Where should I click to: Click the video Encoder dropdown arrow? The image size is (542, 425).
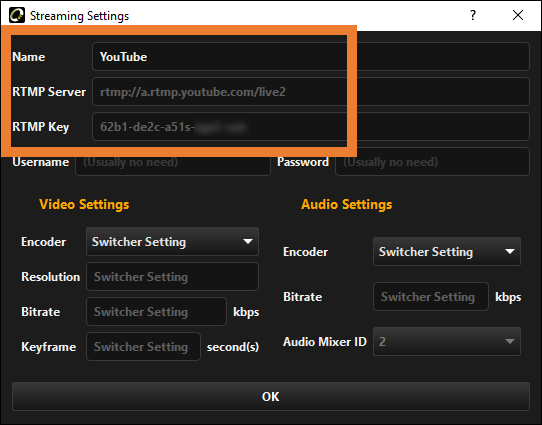pos(247,242)
